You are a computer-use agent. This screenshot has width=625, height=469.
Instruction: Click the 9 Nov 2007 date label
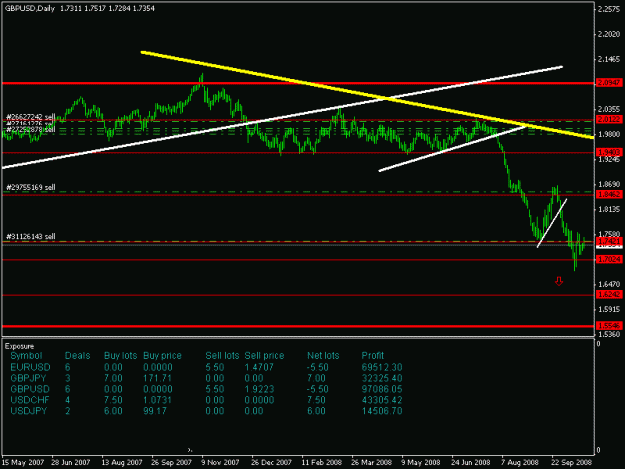pos(220,463)
